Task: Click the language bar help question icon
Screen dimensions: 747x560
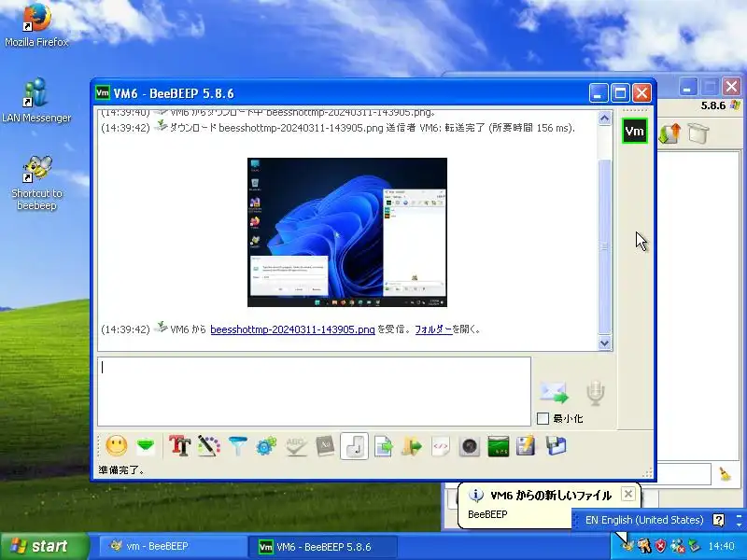Action: tap(718, 520)
